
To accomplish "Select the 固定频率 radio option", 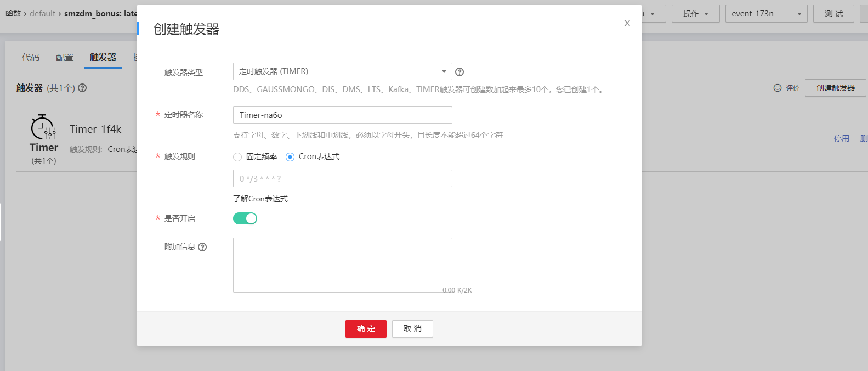I will (237, 157).
